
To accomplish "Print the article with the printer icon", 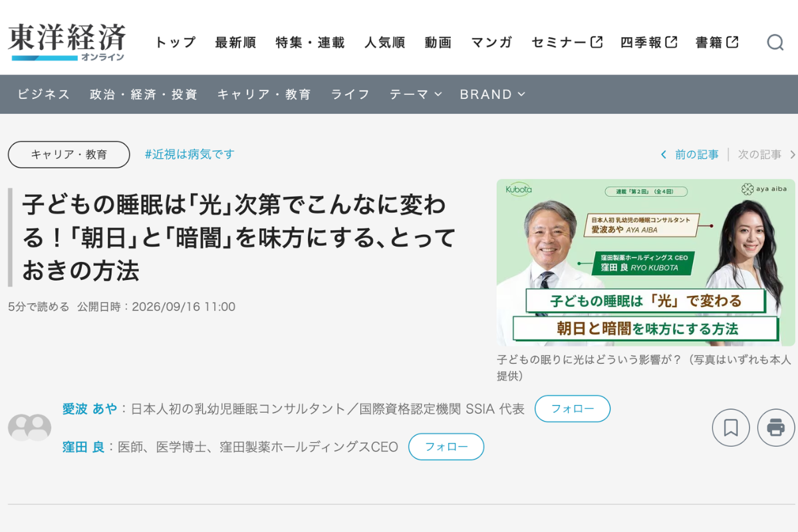I will [x=776, y=428].
